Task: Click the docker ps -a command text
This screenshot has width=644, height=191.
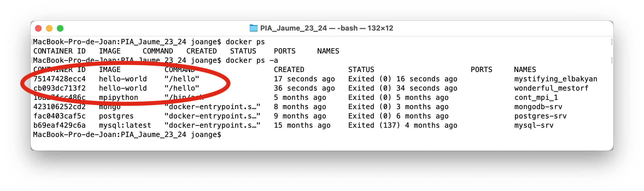Action: [x=251, y=60]
